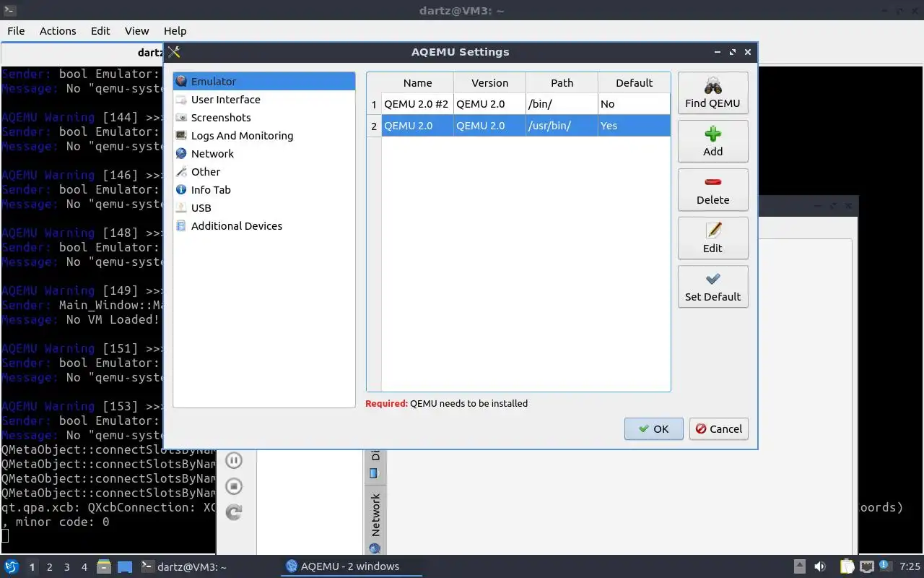The height and width of the screenshot is (578, 924).
Task: Select the '/usr/bin/' path cell
Action: [x=562, y=126]
